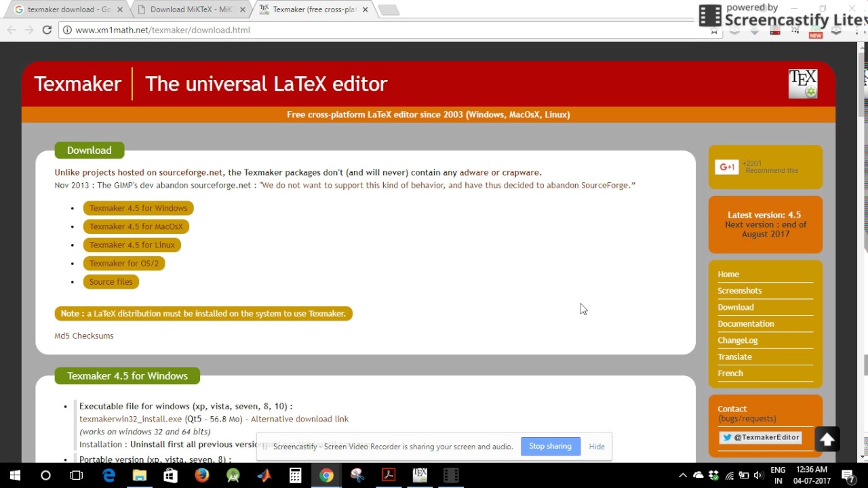This screenshot has width=868, height=488.
Task: Open film strip video app on taskbar
Action: (451, 475)
